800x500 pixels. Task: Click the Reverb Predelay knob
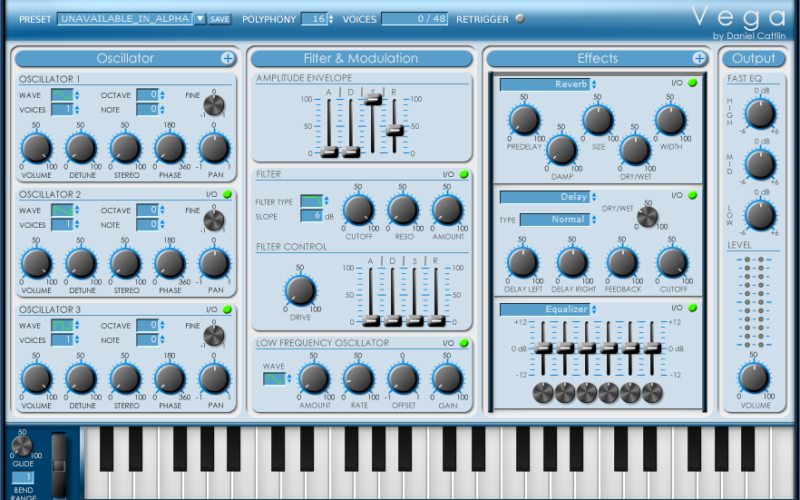click(524, 120)
